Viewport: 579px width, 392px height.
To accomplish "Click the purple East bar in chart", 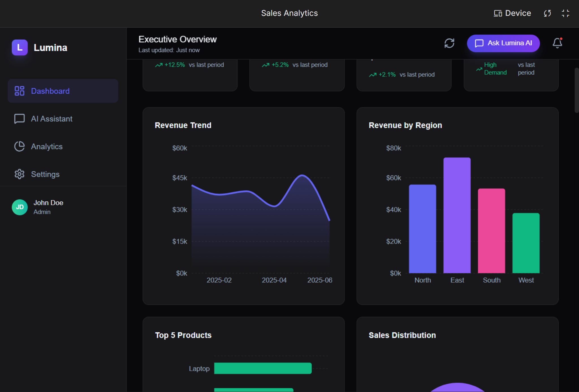I will coord(457,215).
